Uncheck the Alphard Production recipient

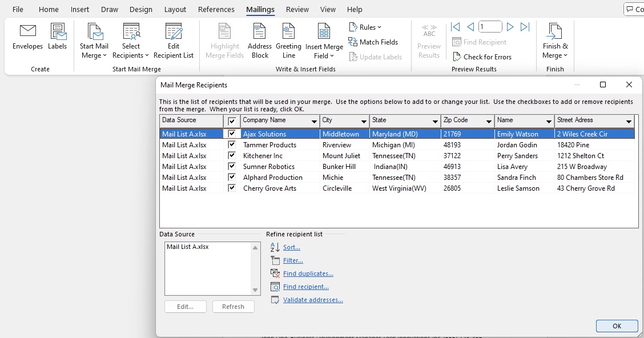coord(232,177)
